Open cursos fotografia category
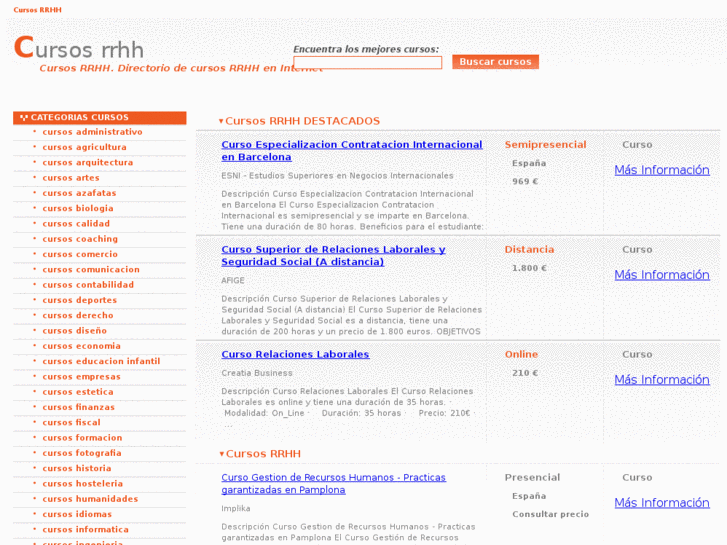This screenshot has height=545, width=727. point(82,454)
